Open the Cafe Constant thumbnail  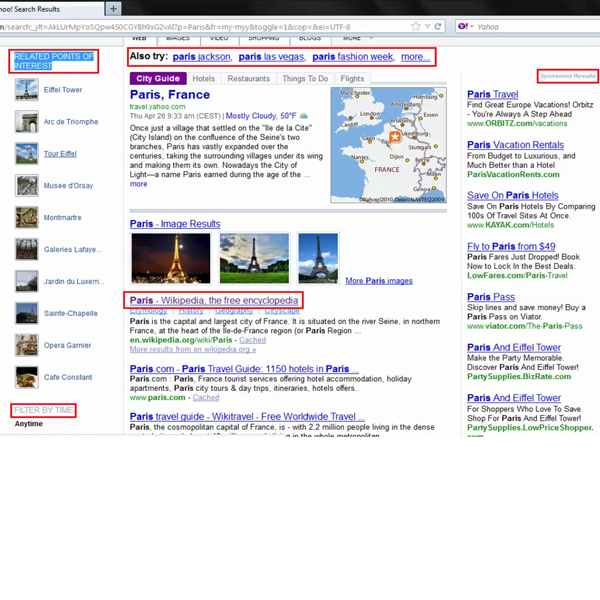pos(27,377)
